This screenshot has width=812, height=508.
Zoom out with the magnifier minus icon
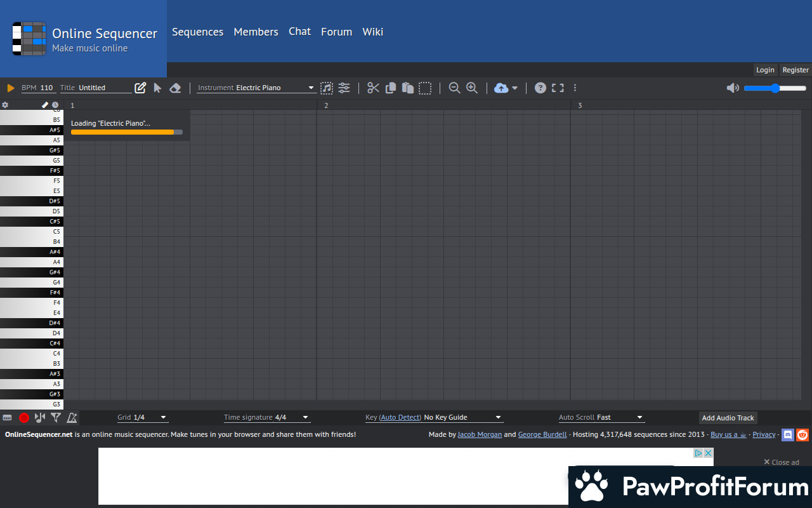pos(454,88)
